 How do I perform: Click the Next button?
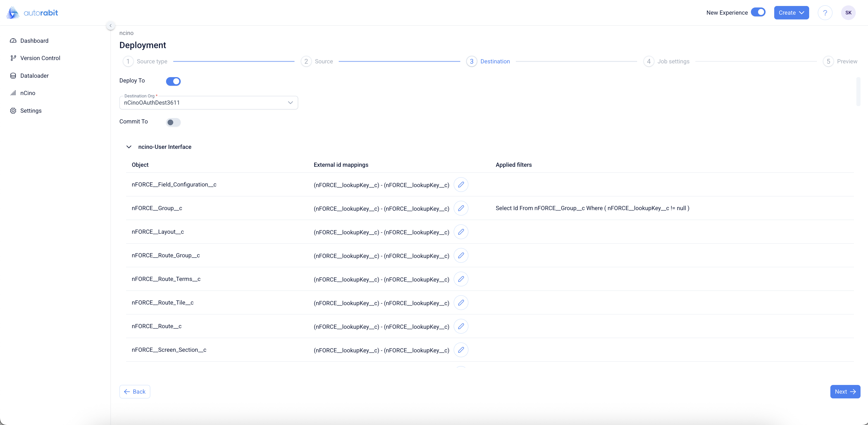[845, 392]
